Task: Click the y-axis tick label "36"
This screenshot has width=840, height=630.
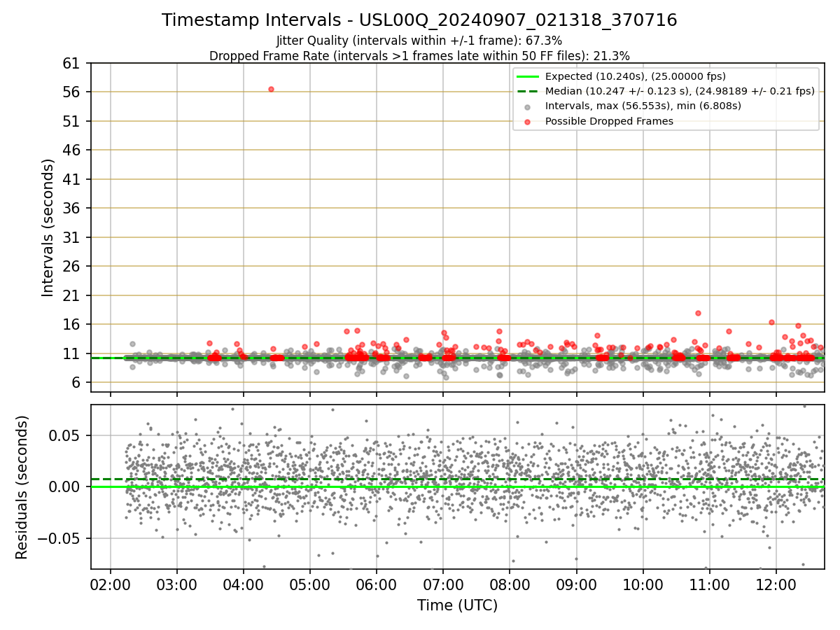Action: pos(73,209)
